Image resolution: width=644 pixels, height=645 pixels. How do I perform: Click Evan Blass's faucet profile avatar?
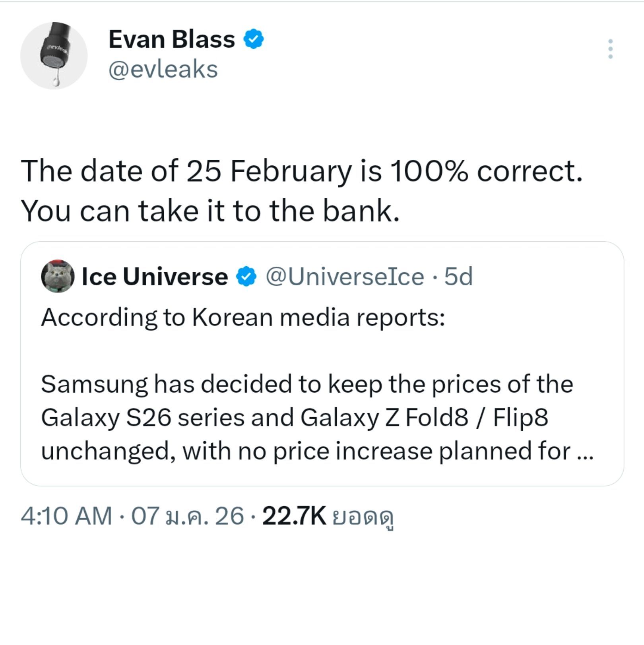tap(54, 56)
